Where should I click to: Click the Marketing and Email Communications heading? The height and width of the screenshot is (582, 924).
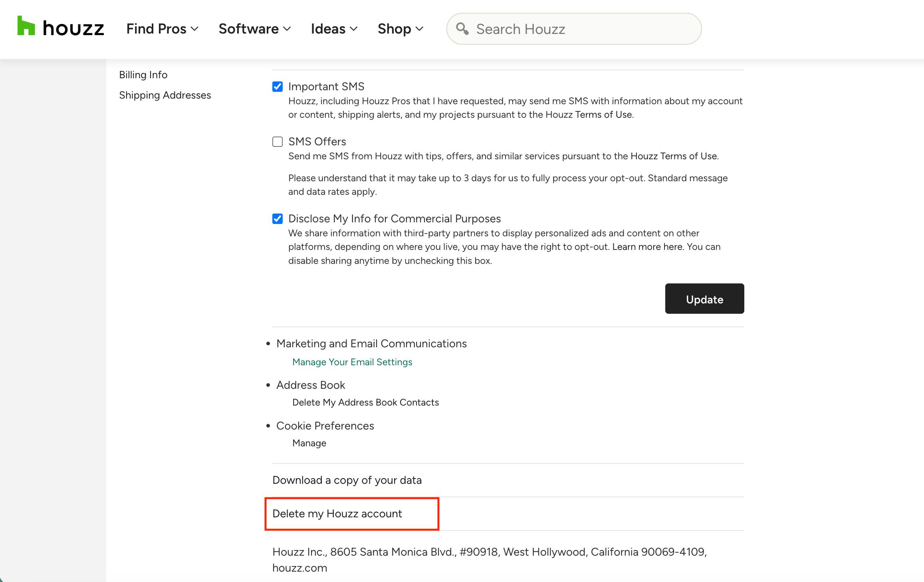pos(371,344)
